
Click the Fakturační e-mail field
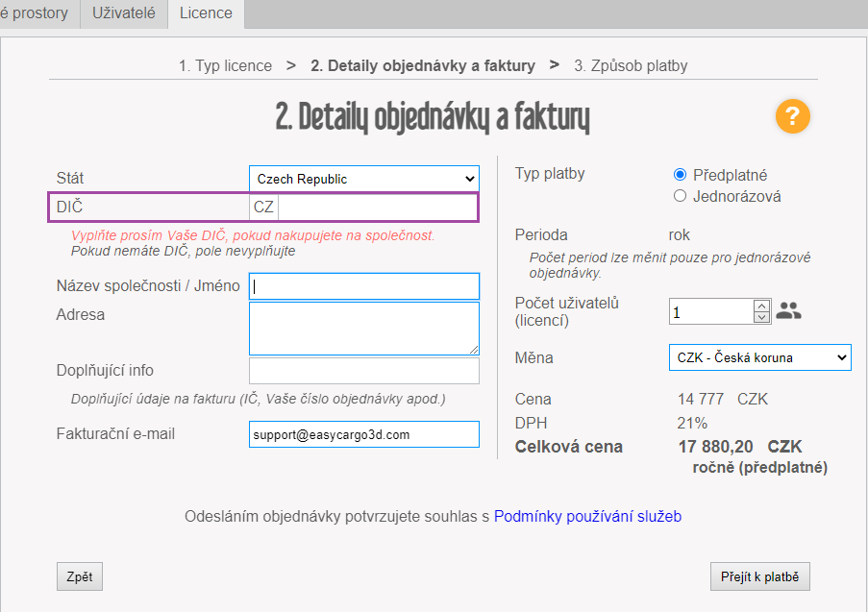363,434
